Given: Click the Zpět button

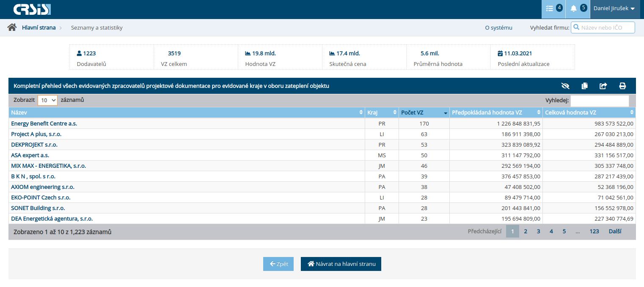Looking at the screenshot, I should coord(278,264).
